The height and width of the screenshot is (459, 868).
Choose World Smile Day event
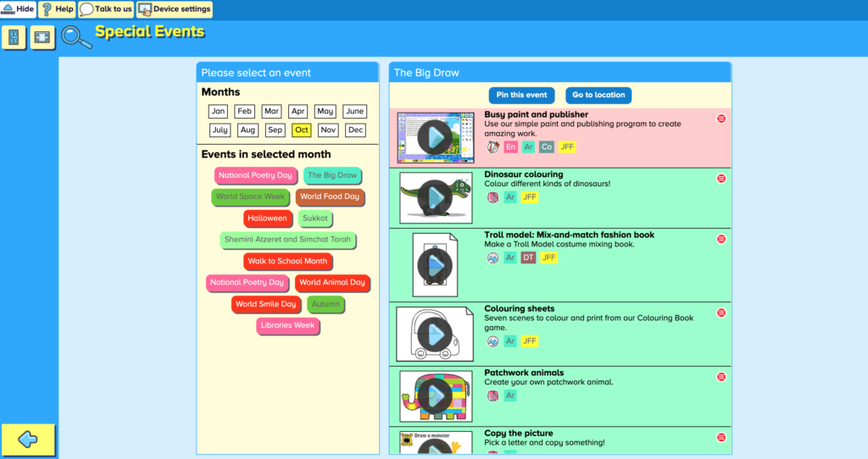coord(265,304)
